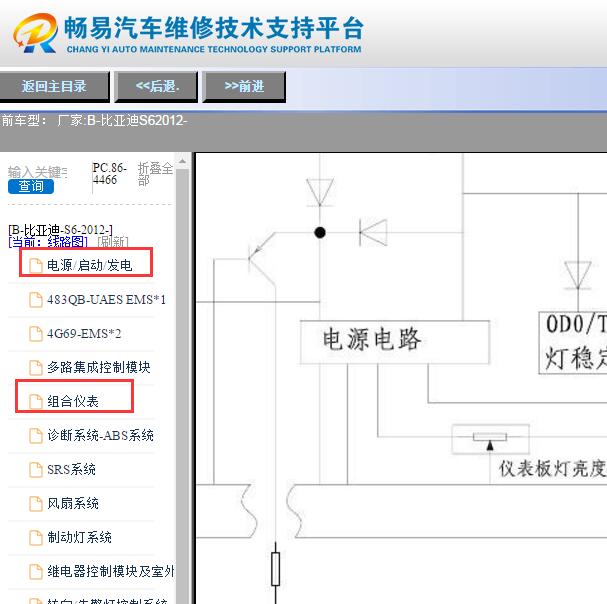This screenshot has height=604, width=607.
Task: Click the 当前：线路图 link
Action: click(x=48, y=242)
